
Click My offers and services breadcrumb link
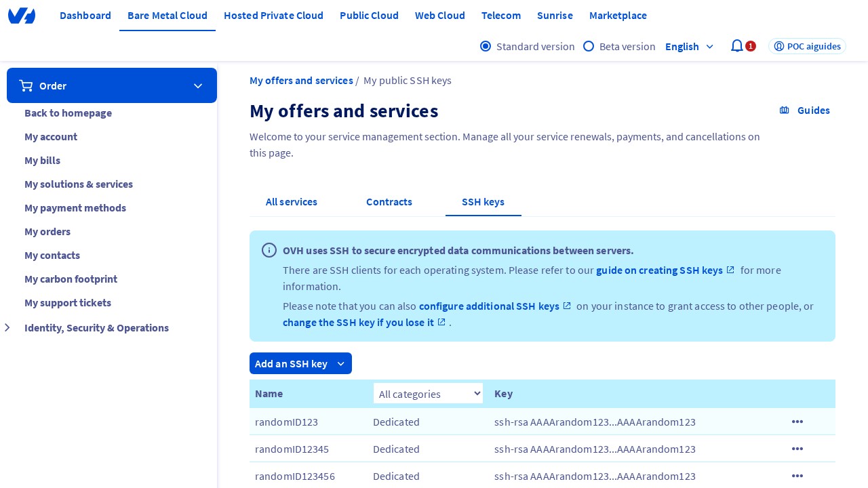coord(301,81)
